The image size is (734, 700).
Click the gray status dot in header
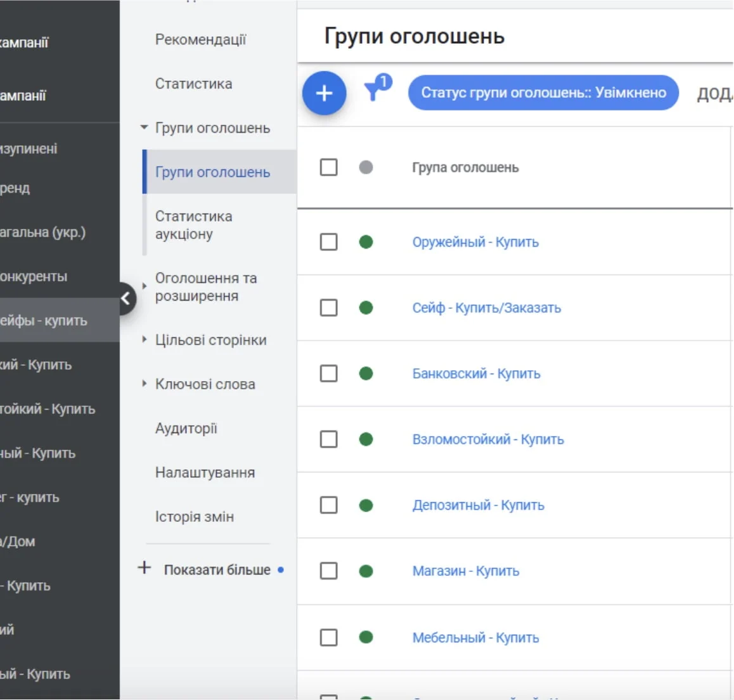pyautogui.click(x=366, y=167)
